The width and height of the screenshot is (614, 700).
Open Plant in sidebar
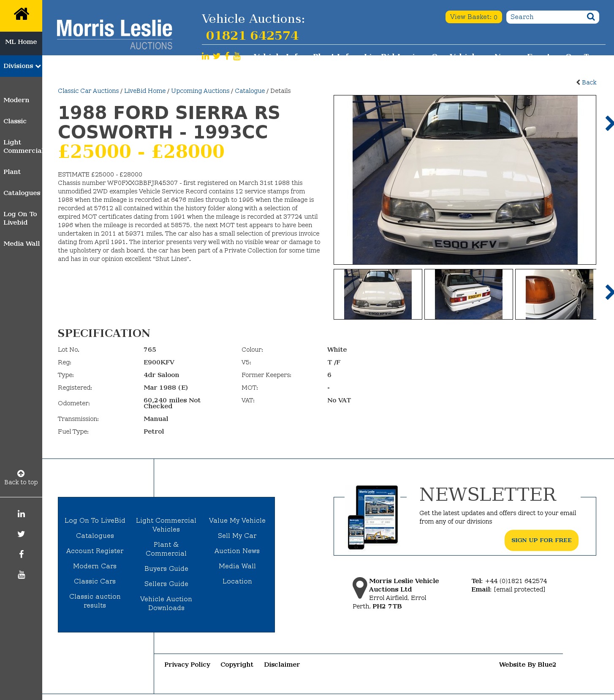(x=12, y=172)
